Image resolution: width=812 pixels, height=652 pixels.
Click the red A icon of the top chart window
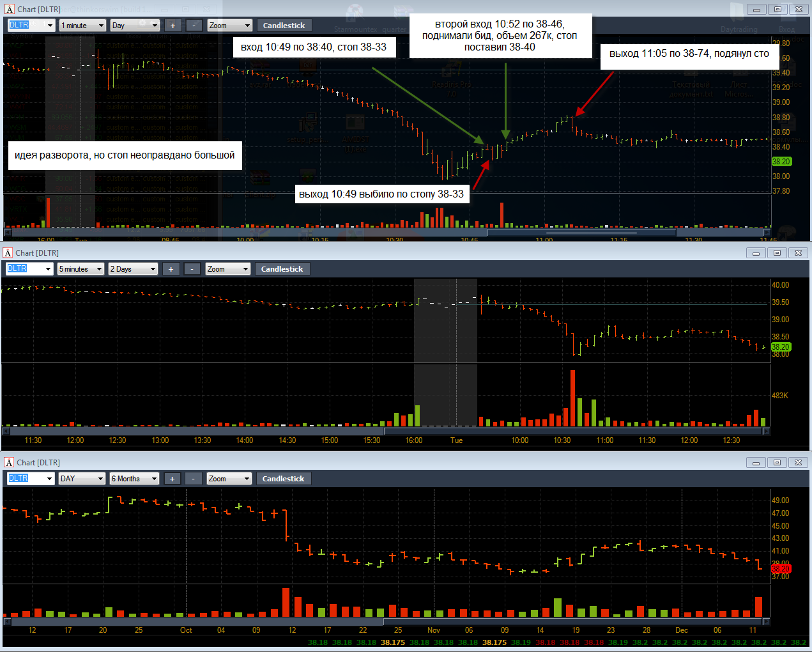9,9
